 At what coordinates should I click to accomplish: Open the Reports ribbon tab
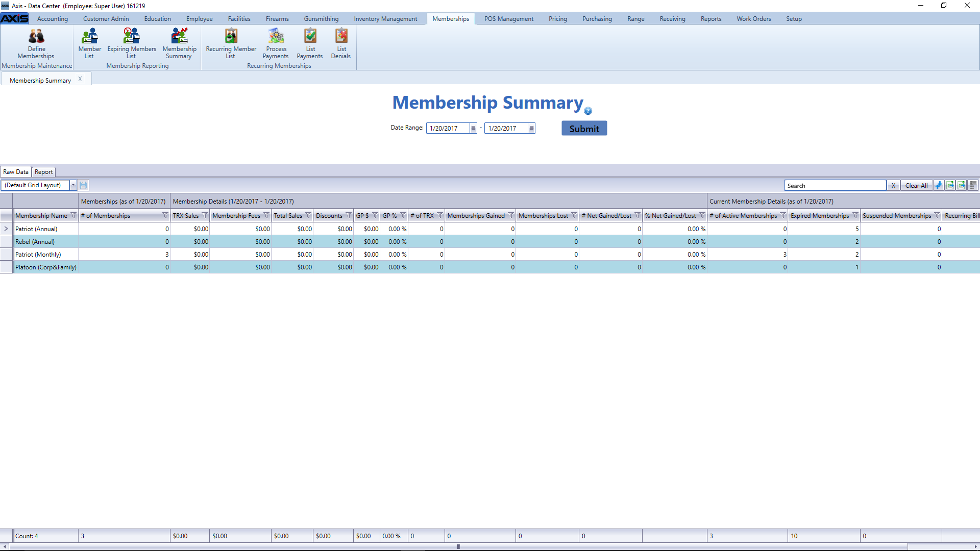711,19
